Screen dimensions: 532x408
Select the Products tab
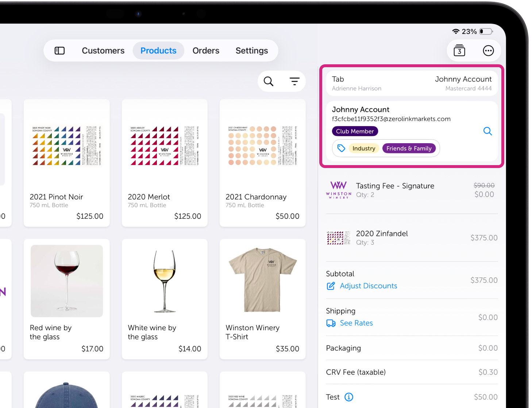click(x=158, y=51)
